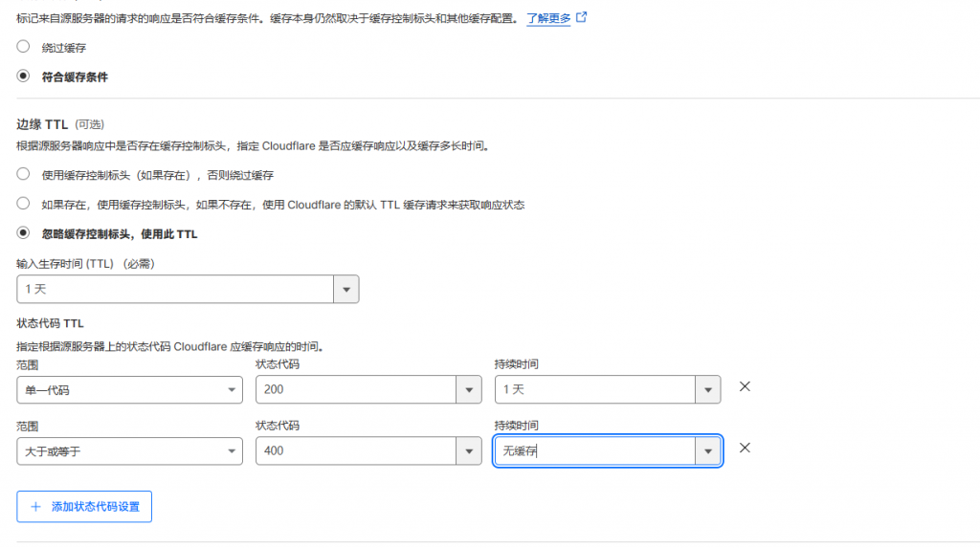Viewport: 980px width, 548px height.
Task: Click the arrow button on the 无缓存 duration box
Action: (x=708, y=450)
